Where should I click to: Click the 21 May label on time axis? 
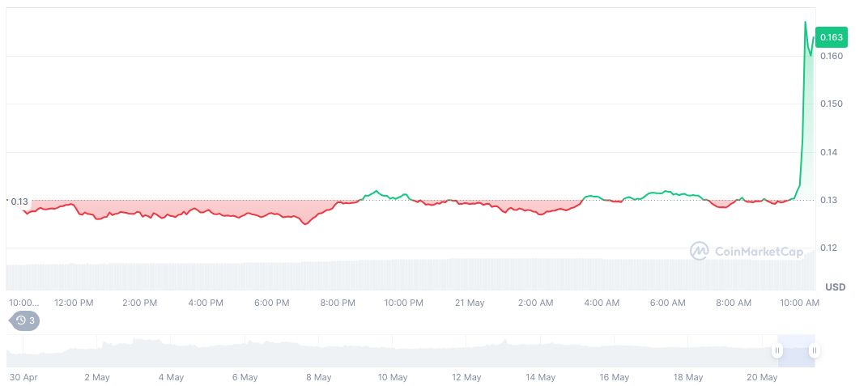[470, 303]
